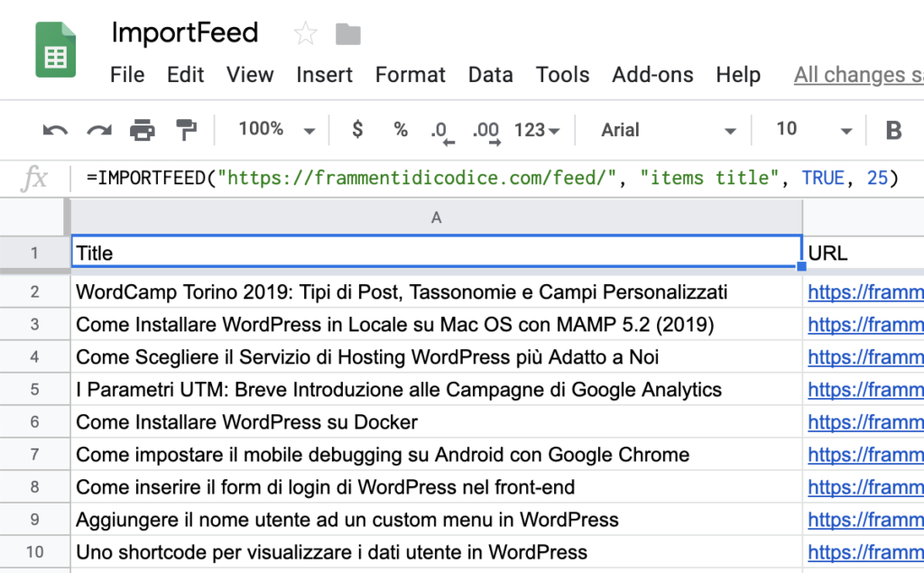
Task: Open URL link in Hosting WordPress row
Action: [865, 356]
